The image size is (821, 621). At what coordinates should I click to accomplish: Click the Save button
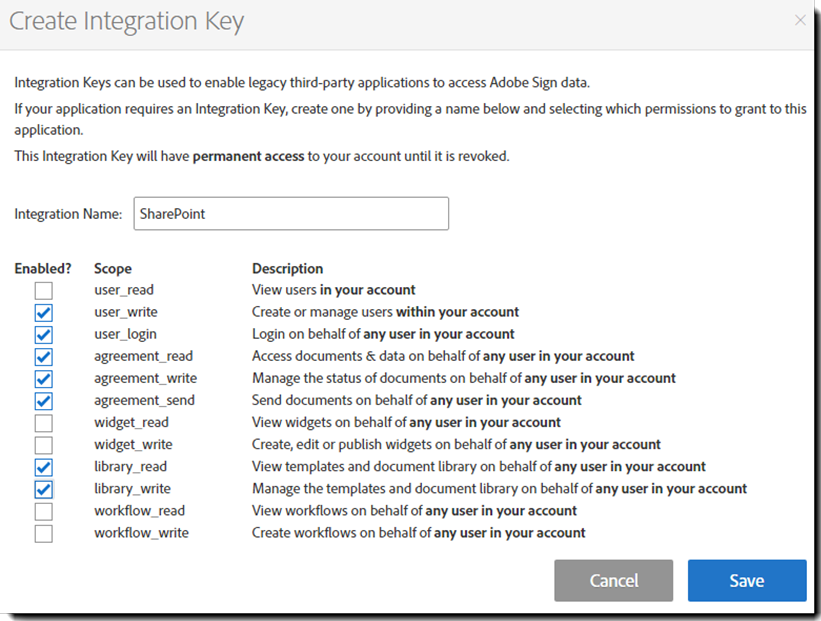[746, 580]
